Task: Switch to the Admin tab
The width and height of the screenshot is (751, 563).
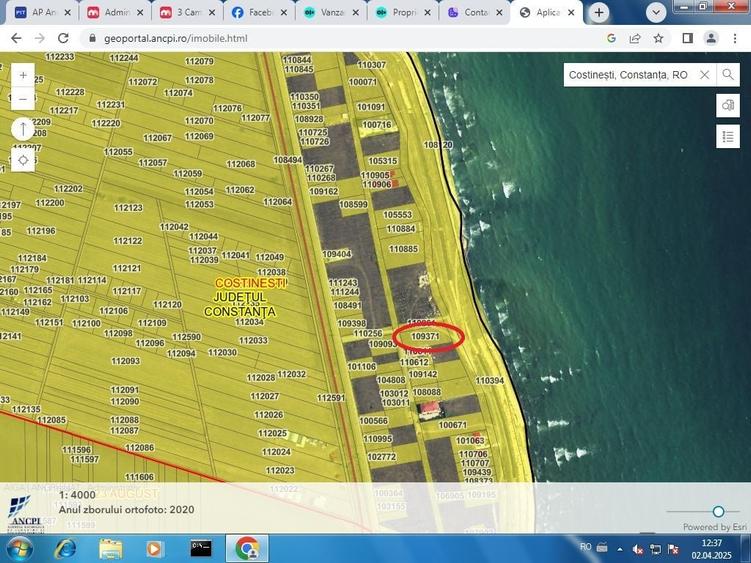Action: pos(115,13)
